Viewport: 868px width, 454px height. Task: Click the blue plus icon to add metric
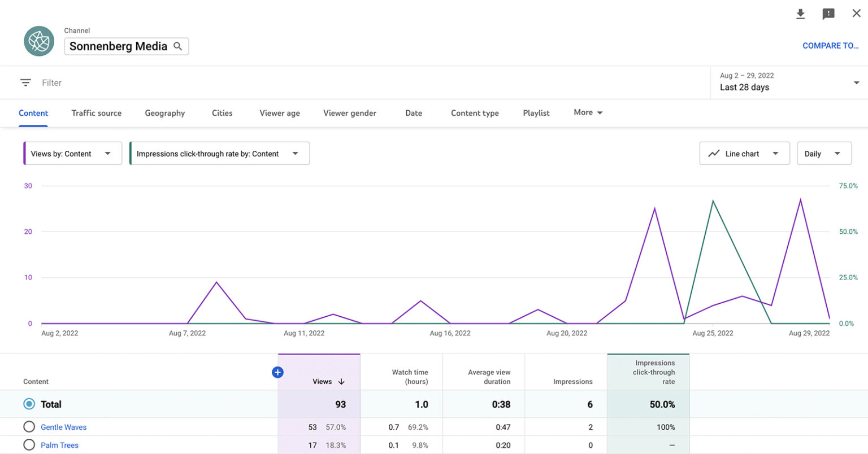(277, 372)
